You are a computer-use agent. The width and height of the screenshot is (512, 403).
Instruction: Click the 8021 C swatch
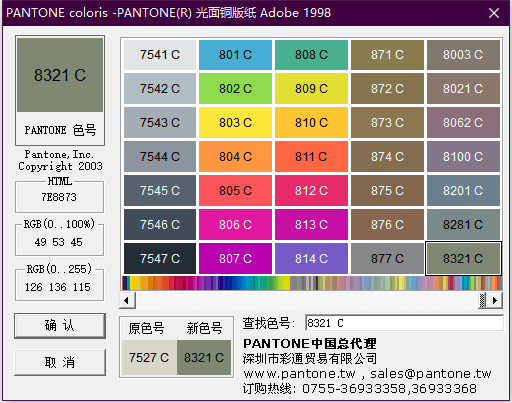pyautogui.click(x=463, y=89)
